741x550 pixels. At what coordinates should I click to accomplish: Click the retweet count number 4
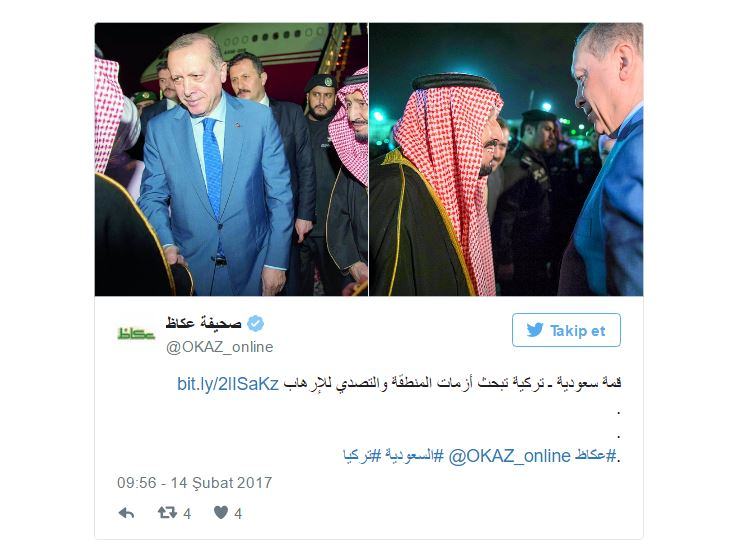[187, 514]
